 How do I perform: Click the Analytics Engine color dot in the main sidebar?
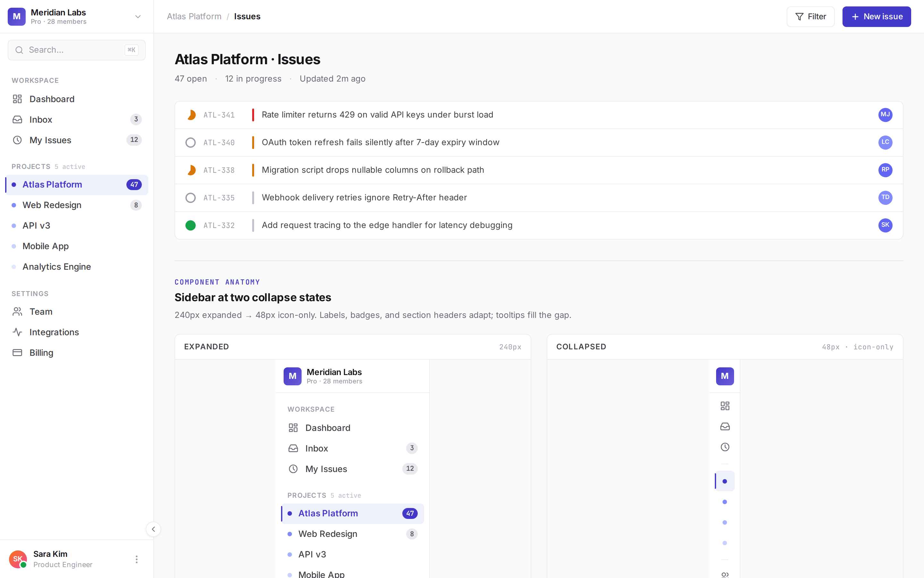[x=14, y=267]
